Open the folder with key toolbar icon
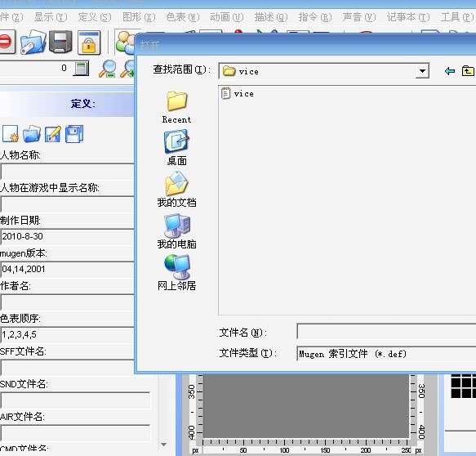Image resolution: width=476 pixels, height=456 pixels. tap(33, 42)
